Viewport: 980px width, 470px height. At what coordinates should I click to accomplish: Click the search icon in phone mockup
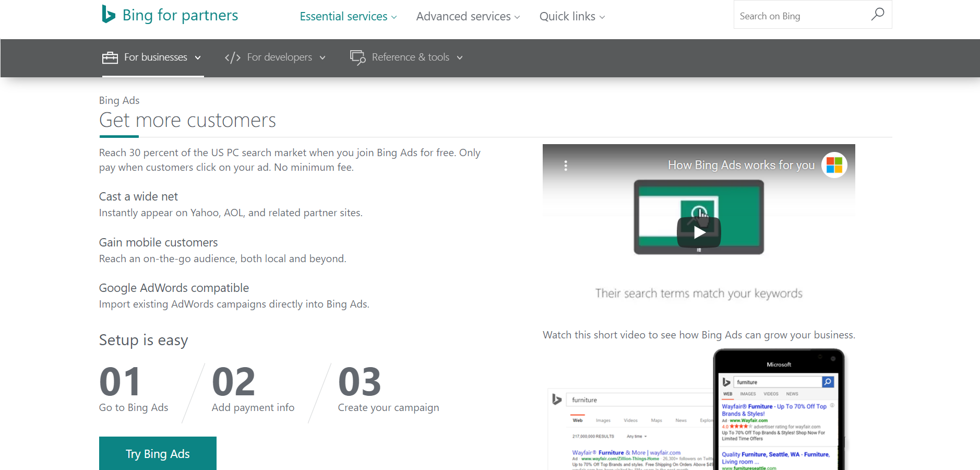coord(828,382)
